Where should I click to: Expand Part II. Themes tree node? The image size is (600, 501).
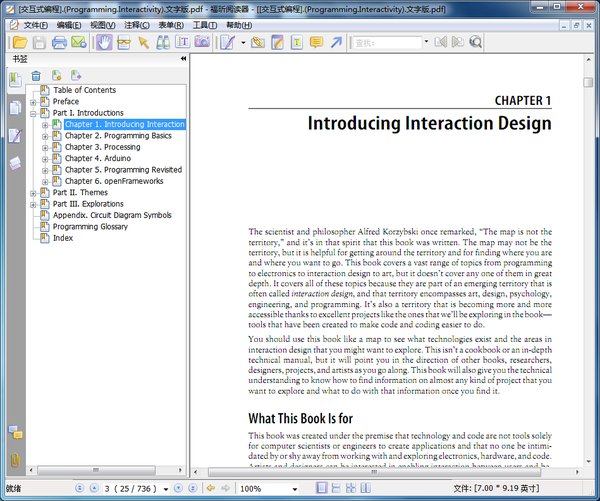(x=33, y=192)
